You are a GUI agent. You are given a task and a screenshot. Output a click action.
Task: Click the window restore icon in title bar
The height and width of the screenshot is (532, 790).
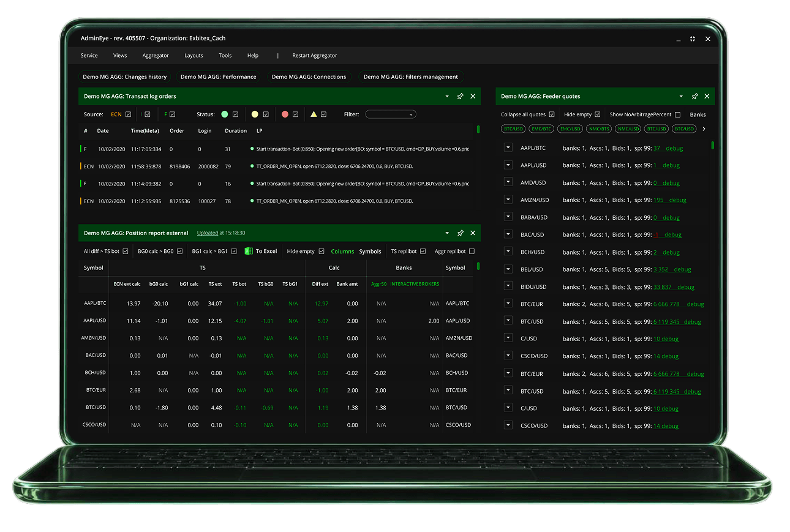click(693, 39)
